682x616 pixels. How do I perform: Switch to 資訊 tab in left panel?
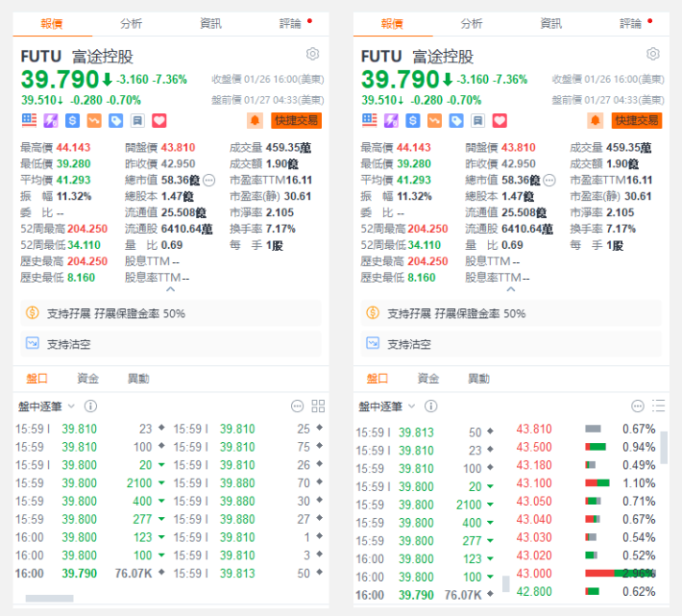[x=211, y=23]
